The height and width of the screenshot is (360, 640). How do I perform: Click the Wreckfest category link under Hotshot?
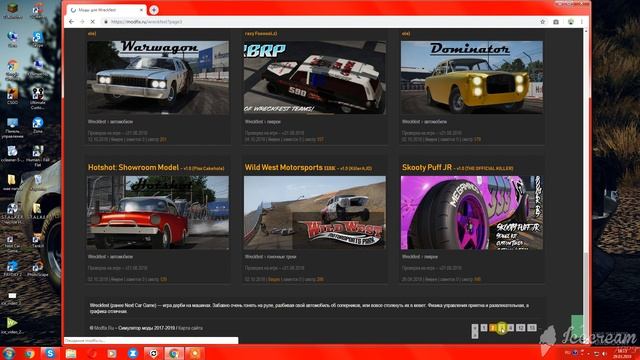96,257
